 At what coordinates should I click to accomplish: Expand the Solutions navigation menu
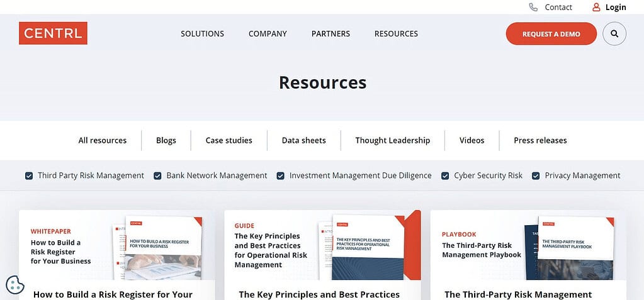[x=203, y=34]
